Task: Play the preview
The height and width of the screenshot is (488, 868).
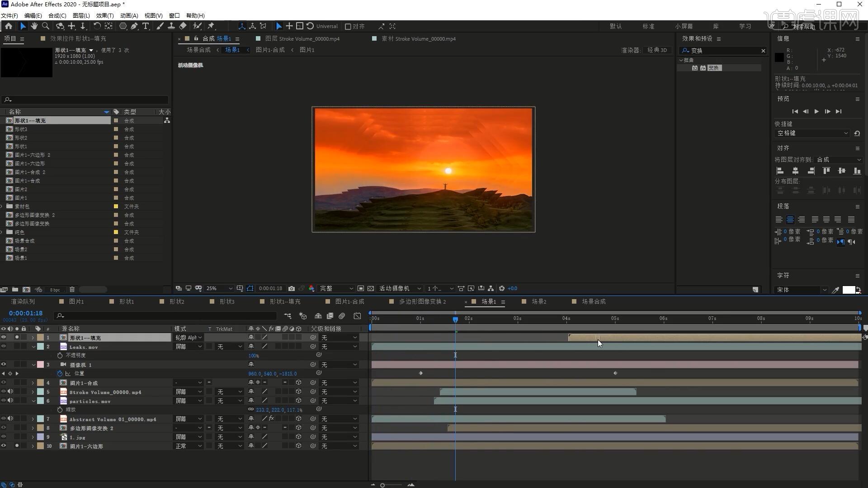Action: pyautogui.click(x=816, y=112)
